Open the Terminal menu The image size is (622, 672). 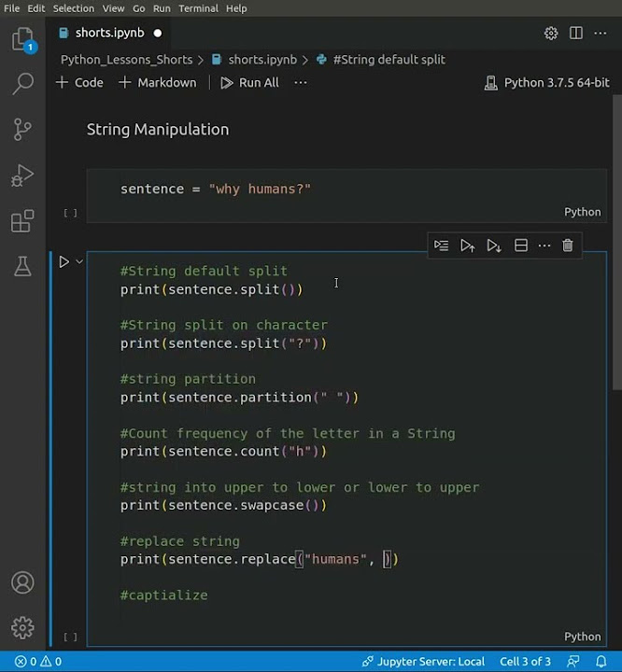coord(198,8)
